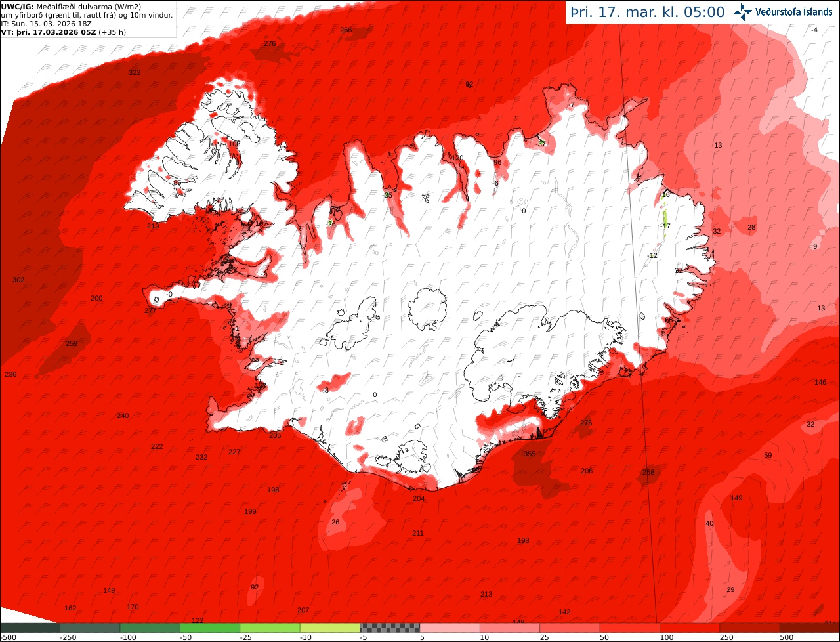This screenshot has height=642, width=840.
Task: Click the 162 flux value on the map
Action: point(70,608)
